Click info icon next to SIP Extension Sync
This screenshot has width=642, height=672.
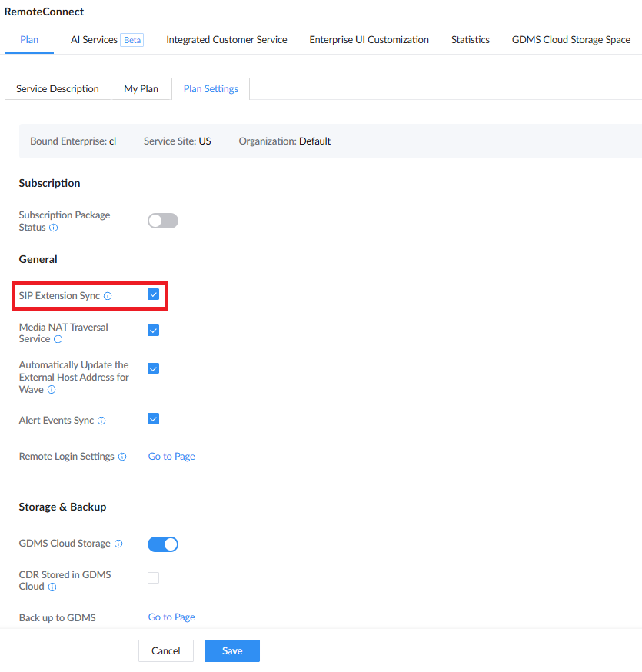pyautogui.click(x=108, y=296)
